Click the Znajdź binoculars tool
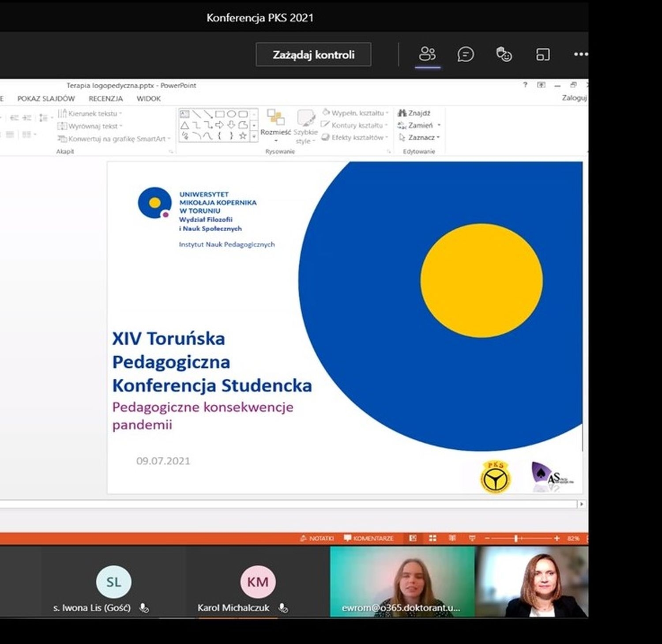The height and width of the screenshot is (644, 662). pos(414,113)
